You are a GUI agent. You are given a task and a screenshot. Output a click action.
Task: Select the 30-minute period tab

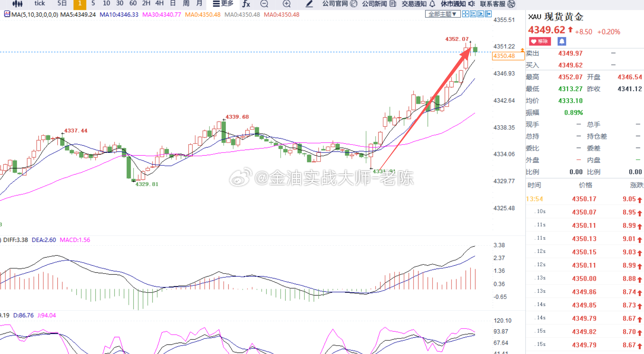point(120,3)
